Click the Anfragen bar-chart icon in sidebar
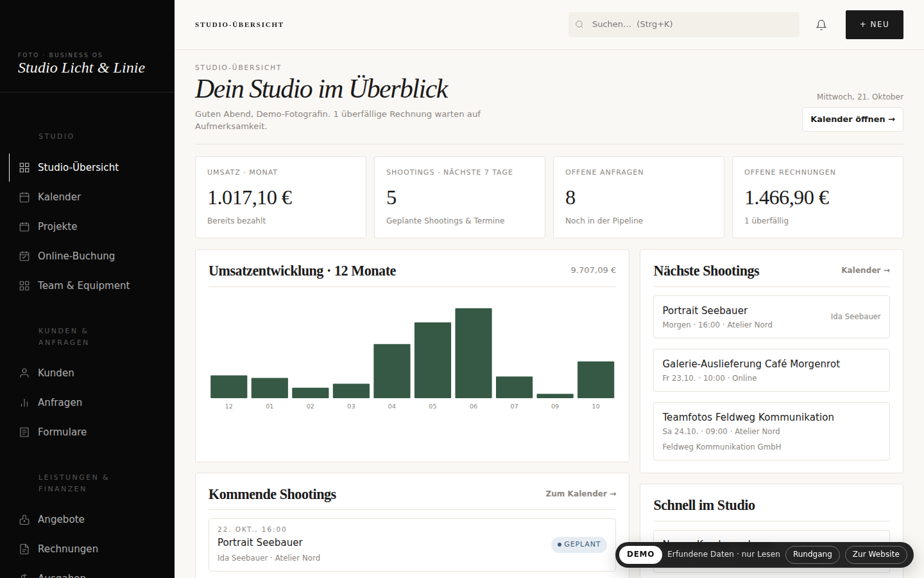 24,403
